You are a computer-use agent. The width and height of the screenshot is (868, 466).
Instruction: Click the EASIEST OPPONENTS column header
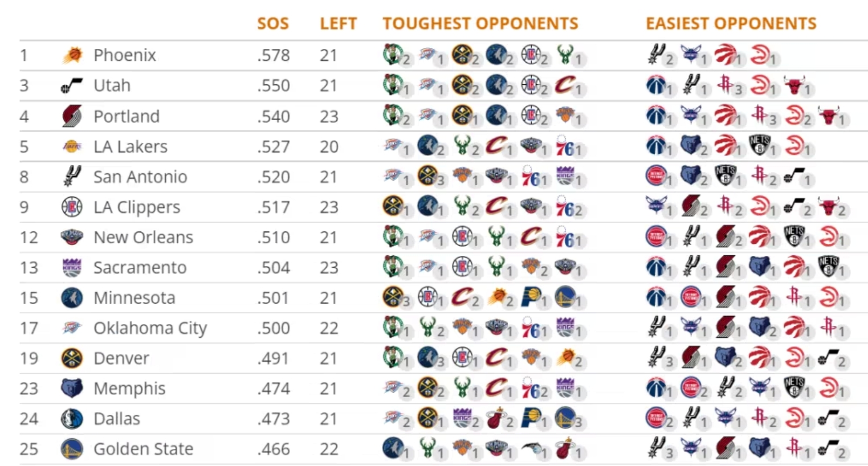coord(731,23)
